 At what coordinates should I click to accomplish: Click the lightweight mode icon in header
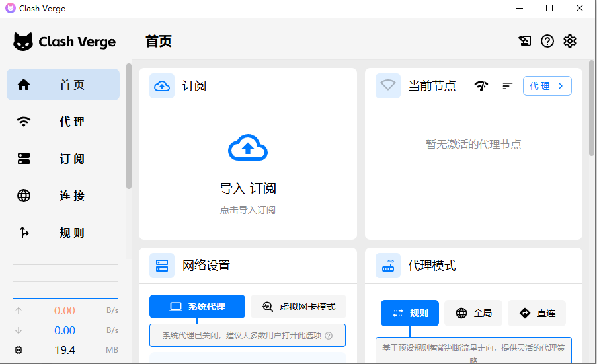click(525, 41)
